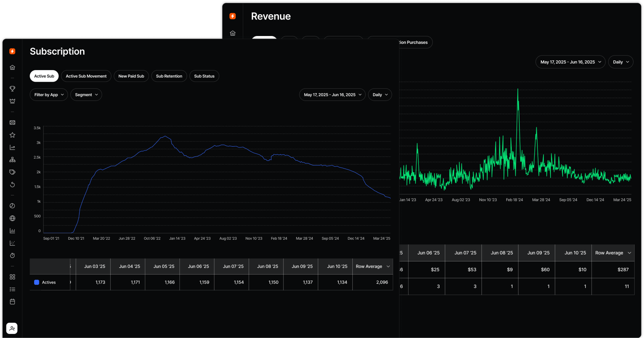Open the Daily frequency dropdown on Revenue chart

pyautogui.click(x=620, y=62)
